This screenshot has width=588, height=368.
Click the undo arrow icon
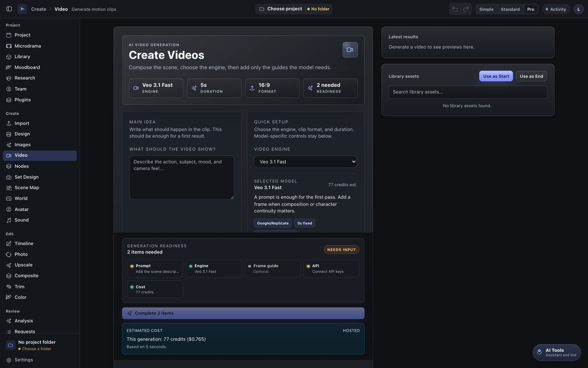coord(455,9)
